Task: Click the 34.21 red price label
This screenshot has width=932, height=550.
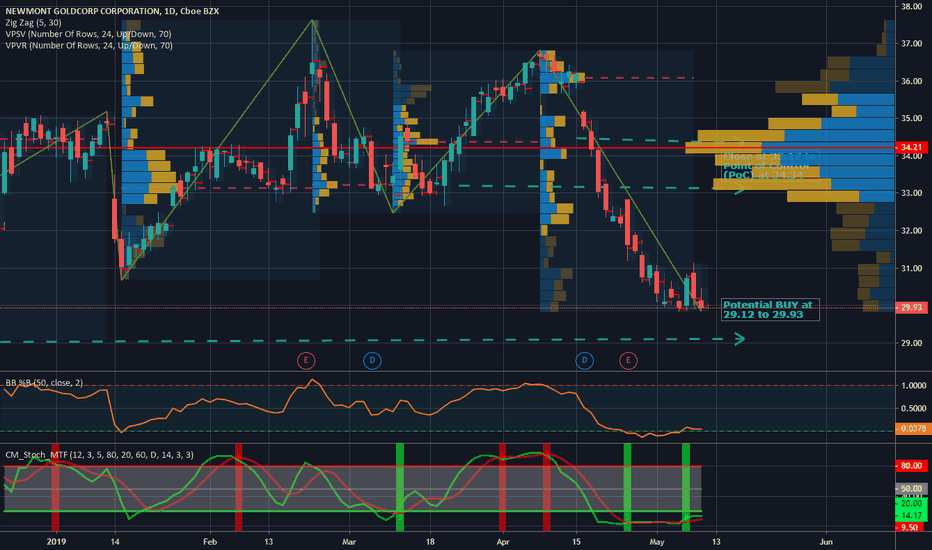Action: (911, 147)
